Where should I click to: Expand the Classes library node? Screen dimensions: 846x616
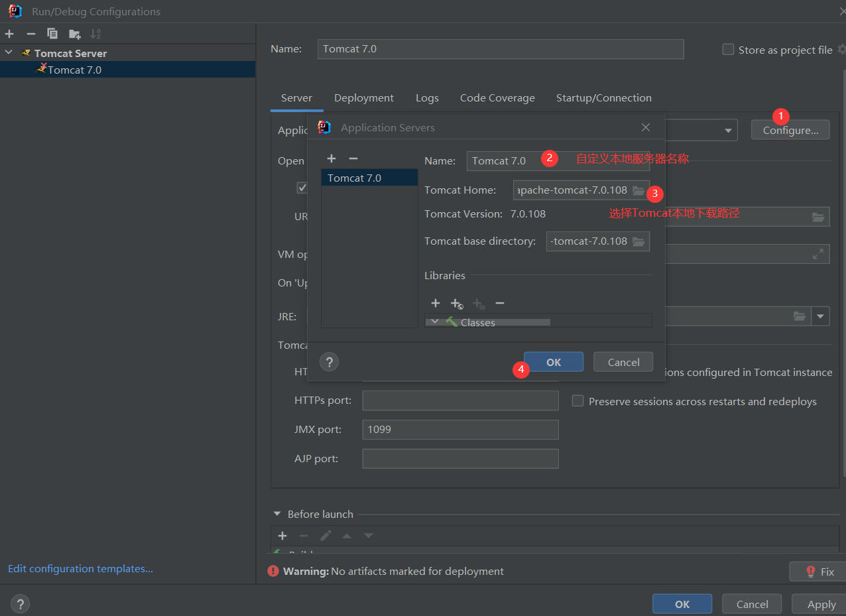pos(435,322)
